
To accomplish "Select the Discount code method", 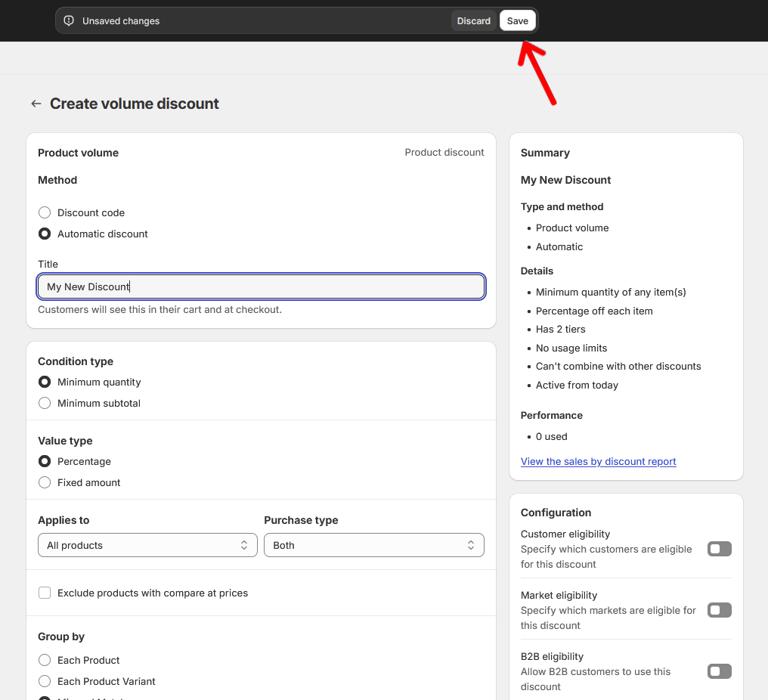I will click(x=44, y=212).
